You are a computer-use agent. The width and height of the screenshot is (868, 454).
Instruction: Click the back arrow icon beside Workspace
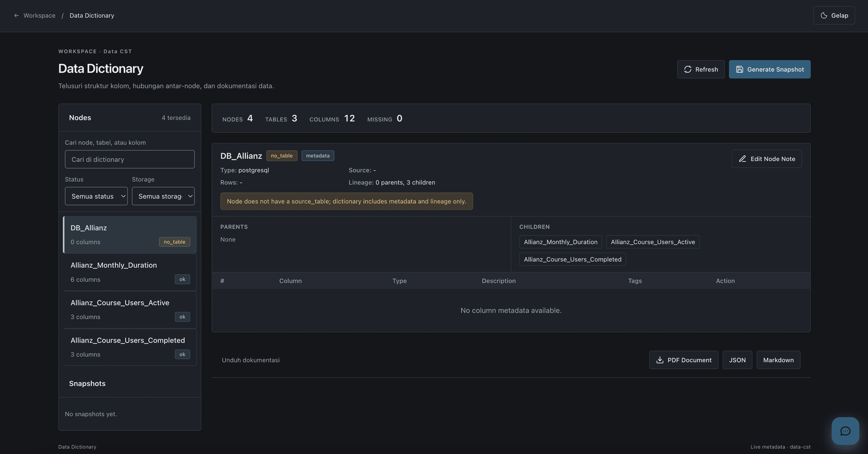(x=16, y=16)
